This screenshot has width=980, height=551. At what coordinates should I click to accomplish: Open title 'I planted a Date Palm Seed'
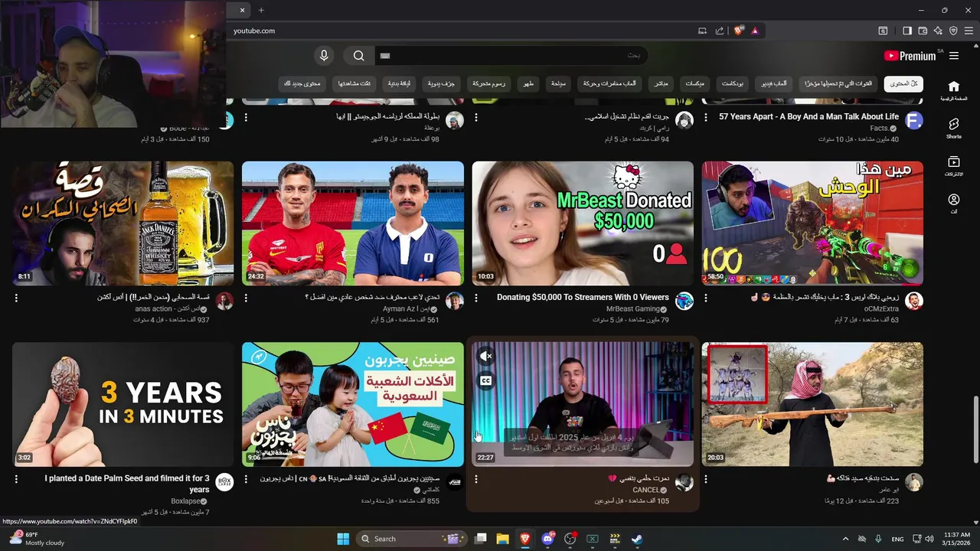[127, 484]
